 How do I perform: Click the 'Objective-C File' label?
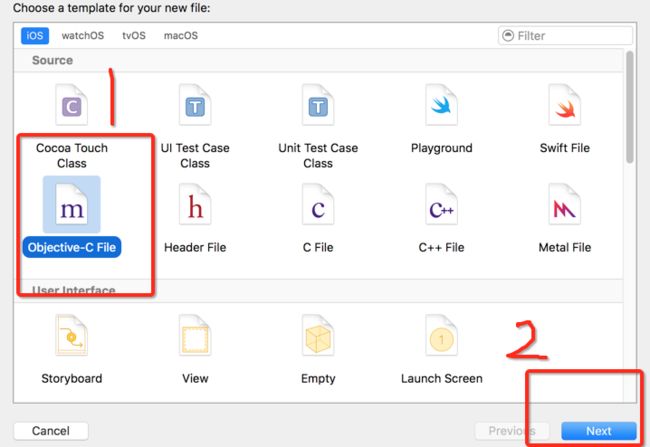tap(72, 248)
